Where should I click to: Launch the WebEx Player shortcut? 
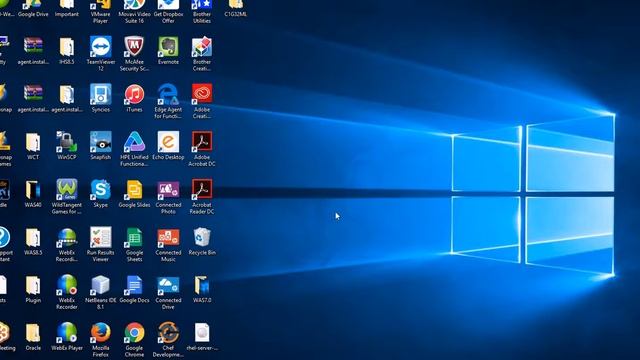click(67, 333)
